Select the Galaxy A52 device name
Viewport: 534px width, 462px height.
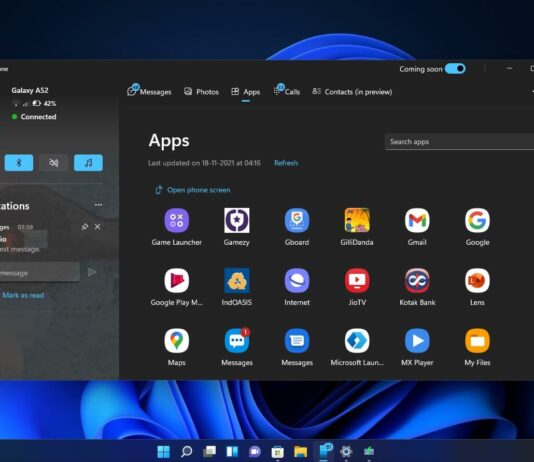click(x=30, y=90)
